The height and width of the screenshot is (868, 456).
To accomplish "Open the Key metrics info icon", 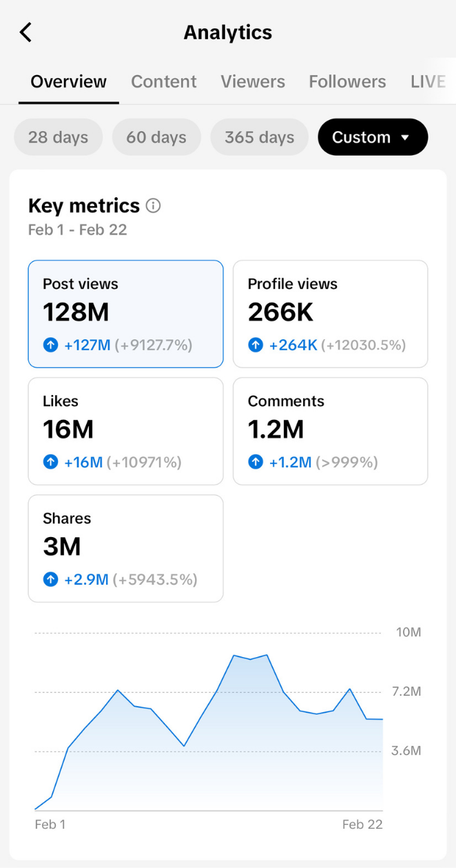I will pyautogui.click(x=154, y=205).
